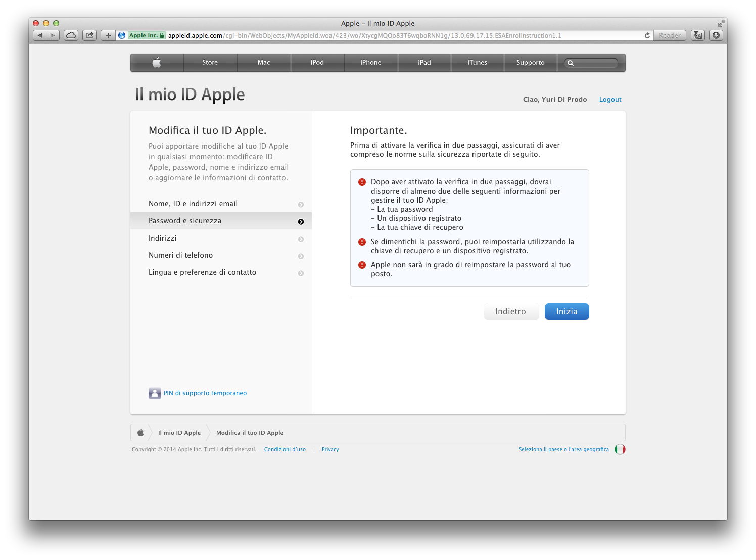The height and width of the screenshot is (560, 756).
Task: Open the Condizioni d'uso link
Action: click(285, 449)
